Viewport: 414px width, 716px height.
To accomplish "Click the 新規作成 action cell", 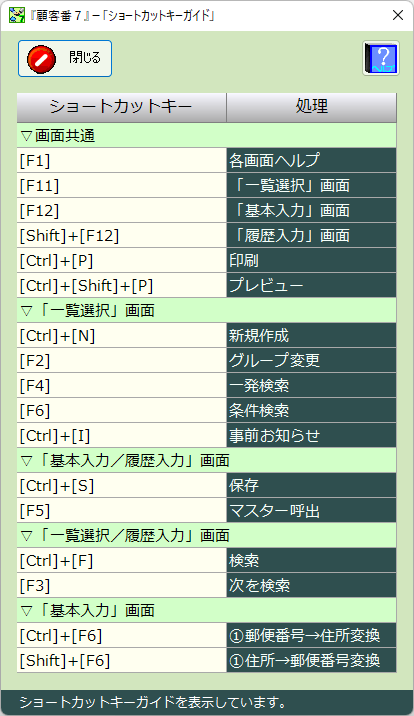I will click(311, 336).
